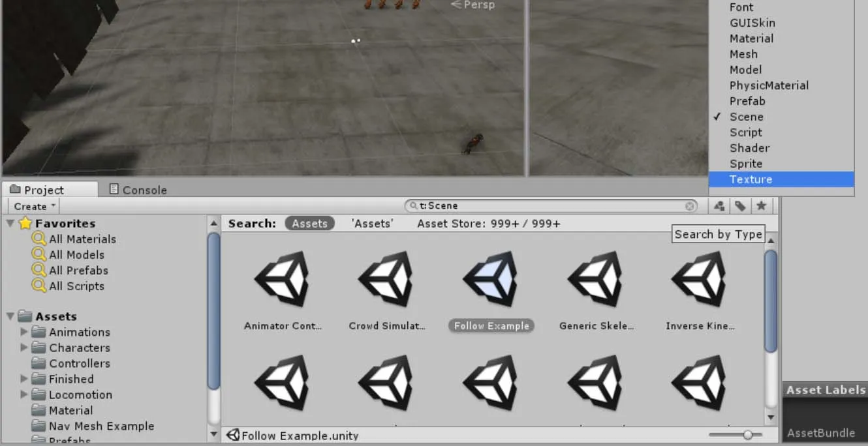The width and height of the screenshot is (868, 446).
Task: Choose PhysicMaterial in the type filter menu
Action: (x=781, y=85)
